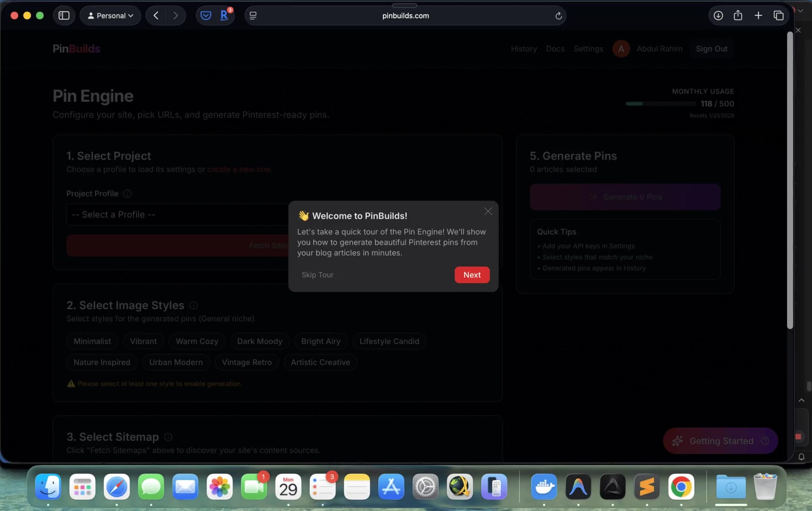Click the pinbuilds.com address field
The height and width of the screenshot is (511, 812).
coord(405,16)
